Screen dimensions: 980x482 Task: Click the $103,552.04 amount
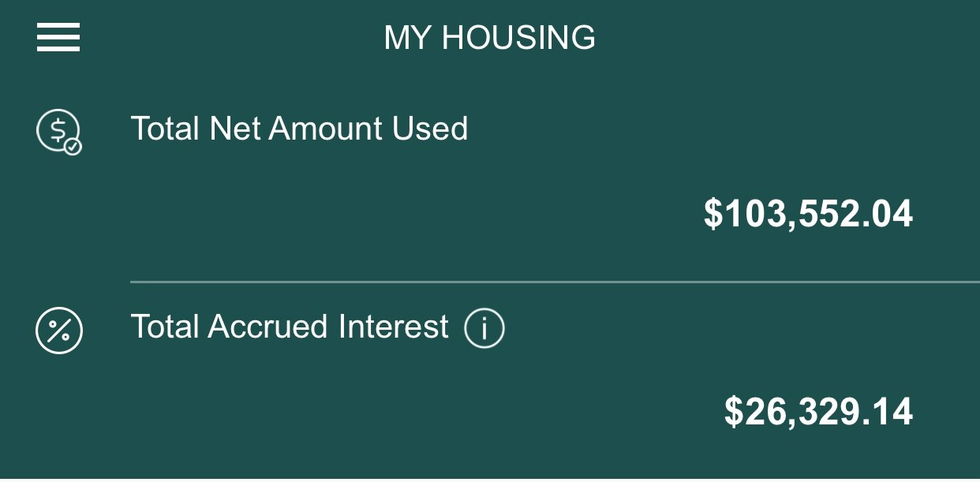(808, 214)
